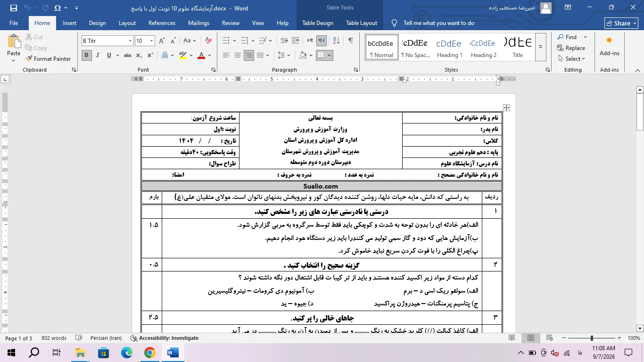Viewport: 644px width, 362px height.
Task: Switch to the Insert tab
Action: coord(69,23)
